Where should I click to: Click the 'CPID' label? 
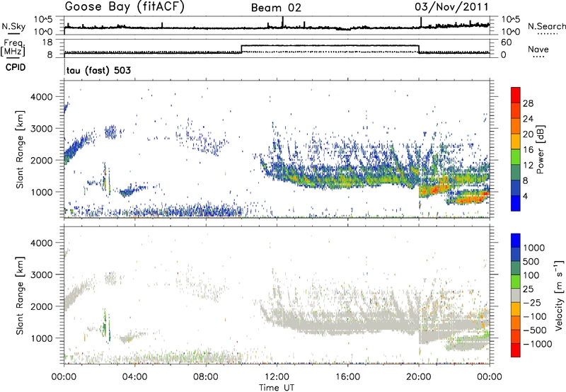point(16,67)
